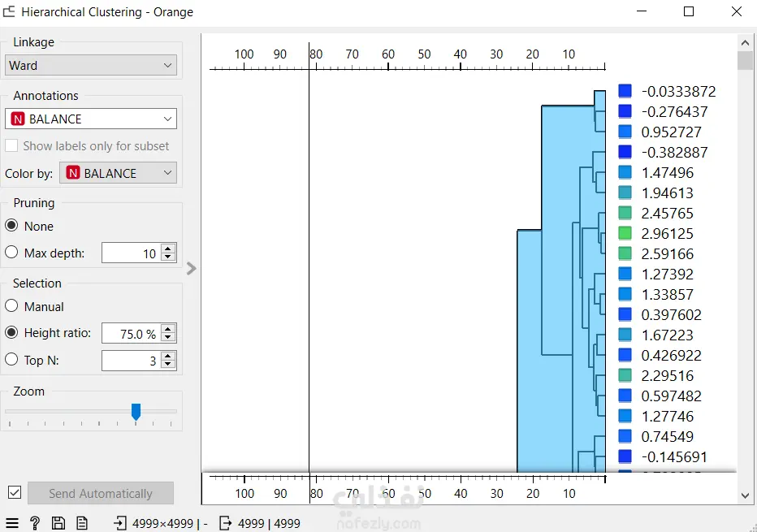
Task: Select the leaf labeled 1.67223
Action: pyautogui.click(x=667, y=335)
